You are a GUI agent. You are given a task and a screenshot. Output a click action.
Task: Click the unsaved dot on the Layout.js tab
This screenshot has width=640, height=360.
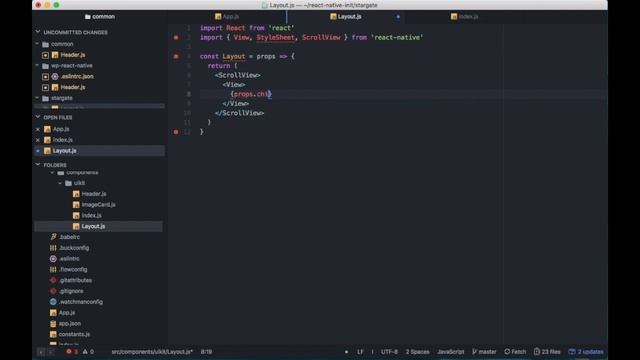pyautogui.click(x=398, y=17)
